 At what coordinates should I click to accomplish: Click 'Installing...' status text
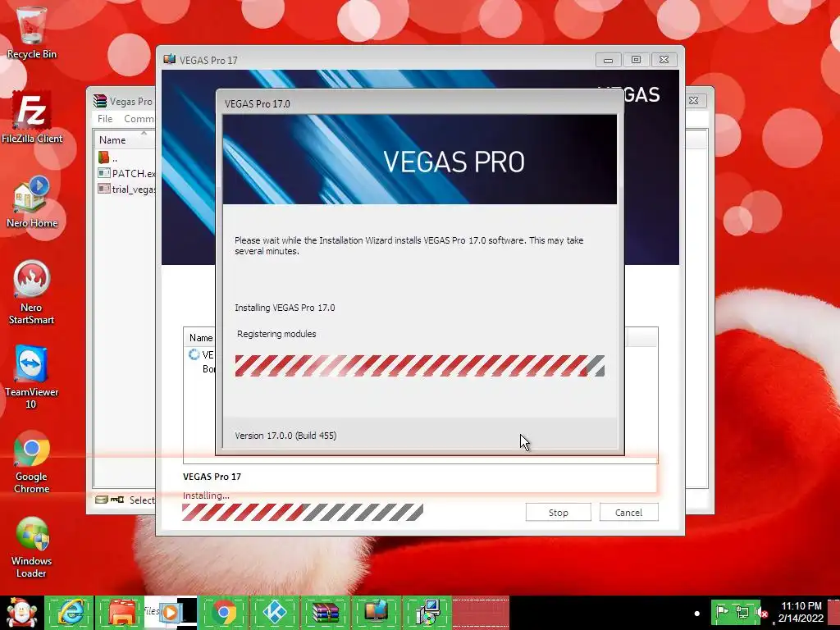[x=206, y=495]
